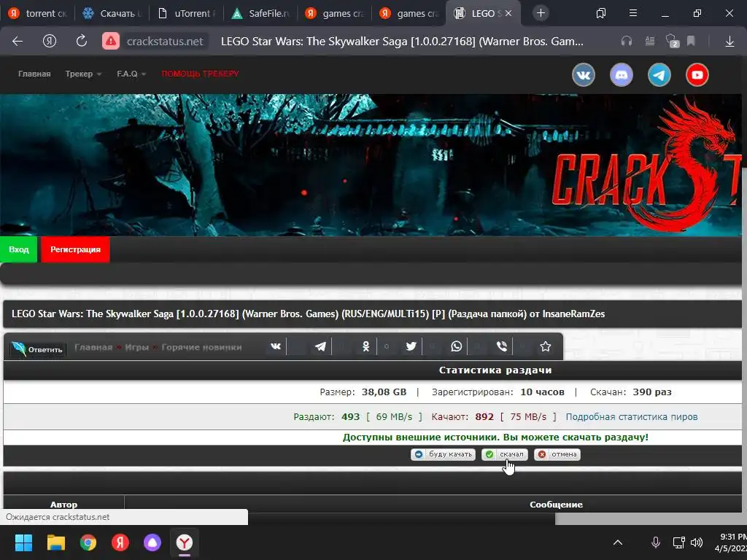
Task: Switch to the Скачать tab
Action: click(112, 13)
